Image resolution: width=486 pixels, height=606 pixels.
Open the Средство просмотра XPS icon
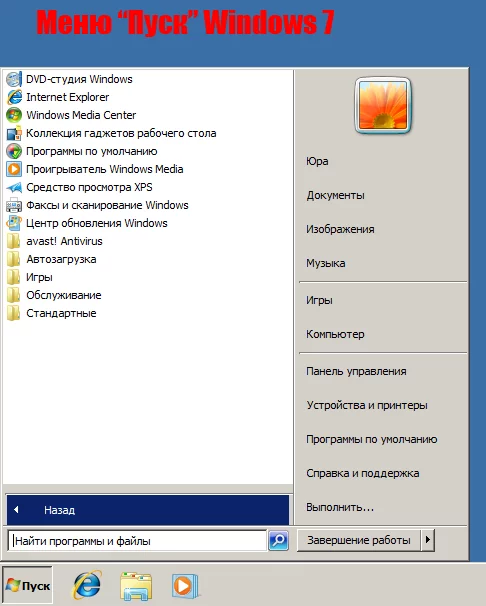coord(14,187)
